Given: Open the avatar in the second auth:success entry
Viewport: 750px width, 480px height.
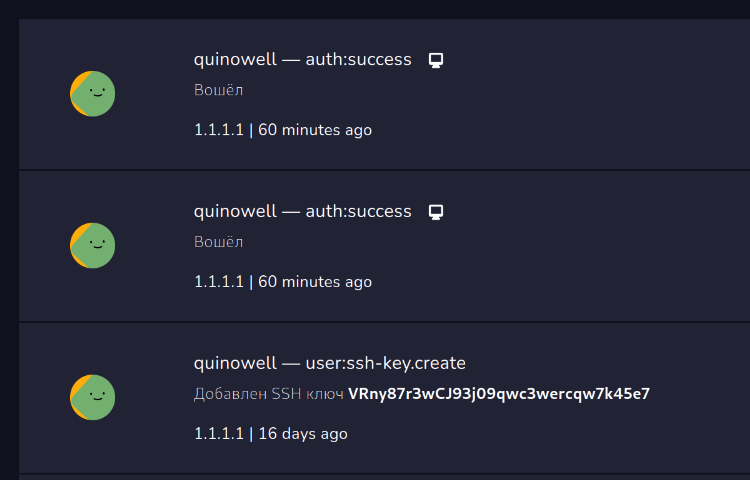Looking at the screenshot, I should tap(92, 245).
